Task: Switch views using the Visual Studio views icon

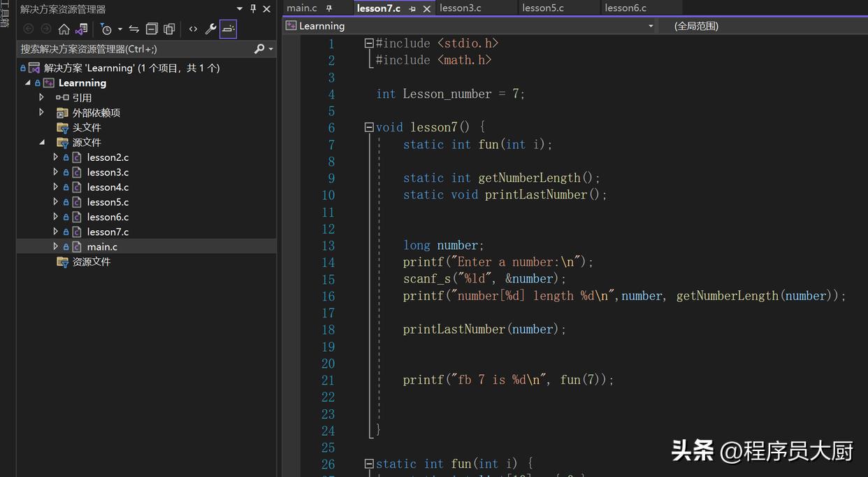Action: pos(82,29)
